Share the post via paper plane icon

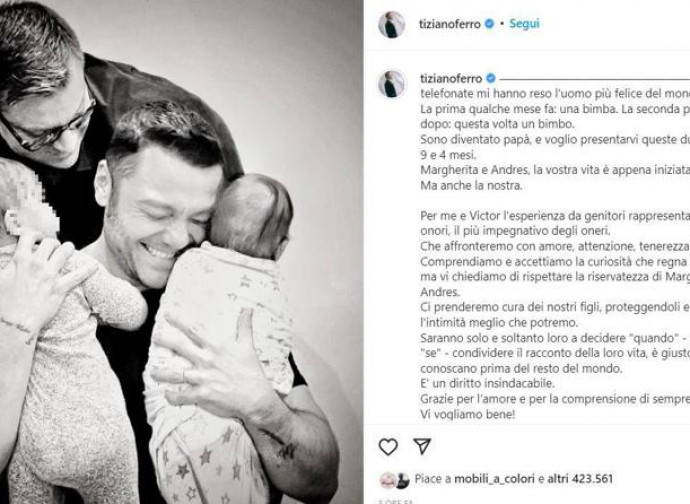[x=422, y=446]
